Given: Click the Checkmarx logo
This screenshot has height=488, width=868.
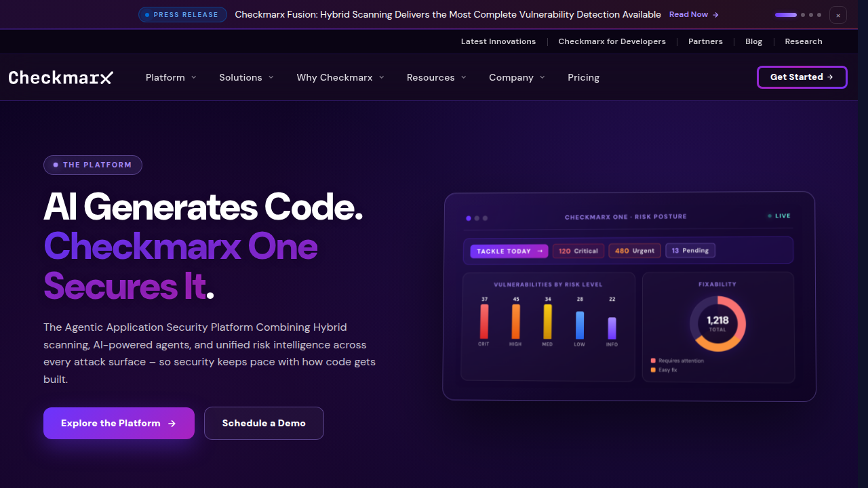Looking at the screenshot, I should pos(61,77).
